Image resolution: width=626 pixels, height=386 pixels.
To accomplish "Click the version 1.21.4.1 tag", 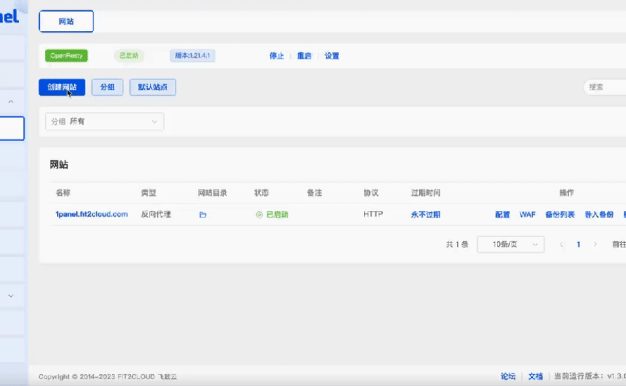I will click(x=192, y=55).
